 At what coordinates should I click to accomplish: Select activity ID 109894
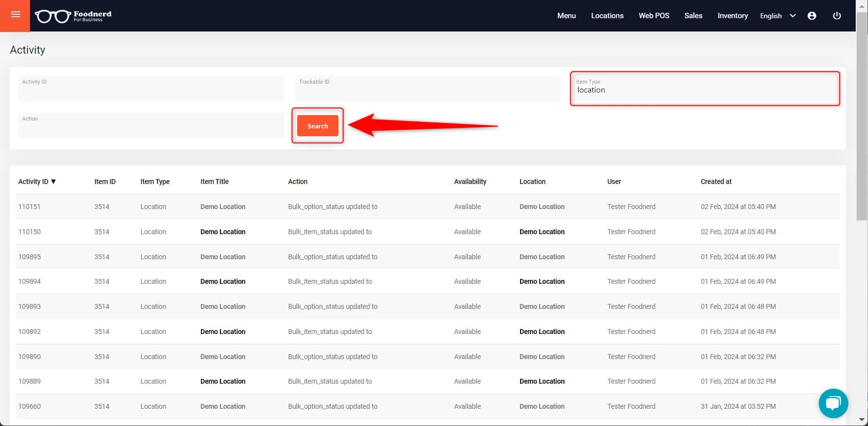click(30, 281)
